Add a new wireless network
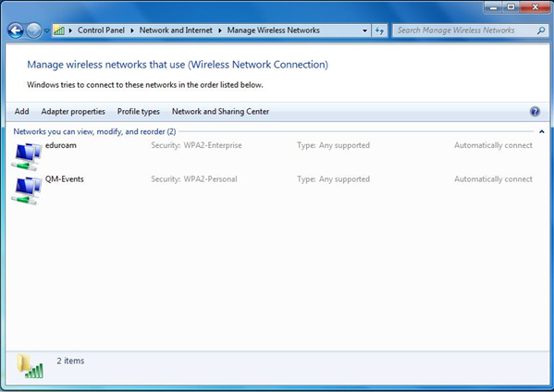 click(21, 112)
